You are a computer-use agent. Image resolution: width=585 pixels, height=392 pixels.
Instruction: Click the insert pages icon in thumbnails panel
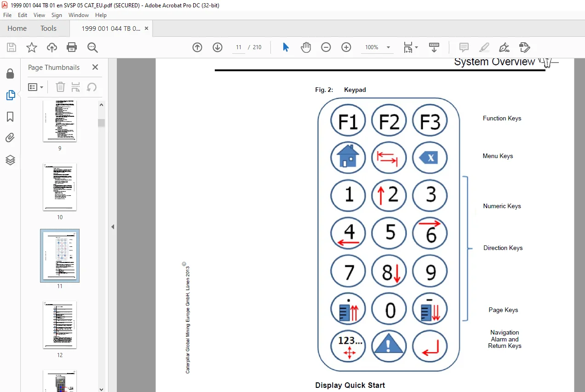click(76, 87)
